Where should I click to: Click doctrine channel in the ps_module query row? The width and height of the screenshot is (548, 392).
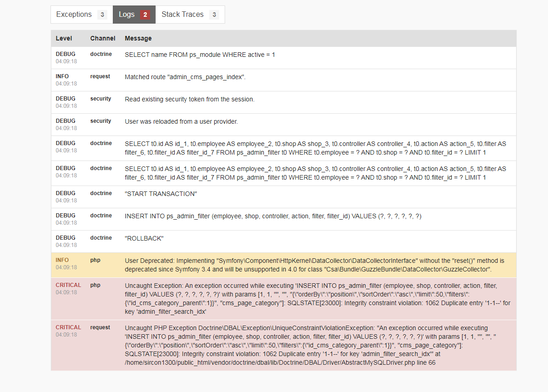101,54
